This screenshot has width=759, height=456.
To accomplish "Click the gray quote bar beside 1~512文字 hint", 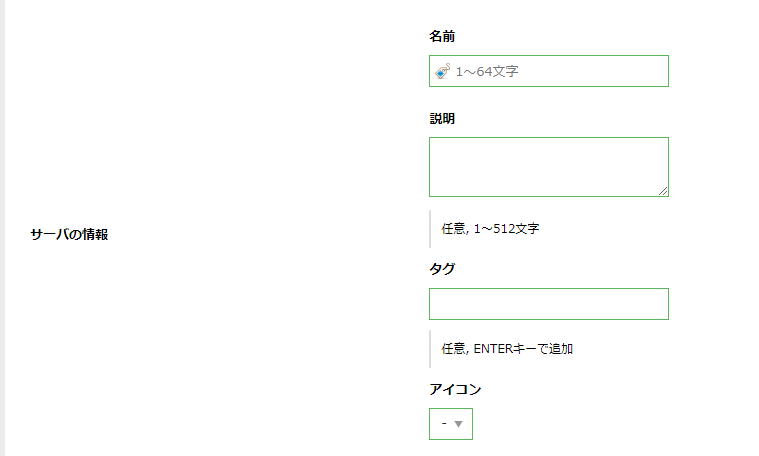I will click(x=430, y=228).
